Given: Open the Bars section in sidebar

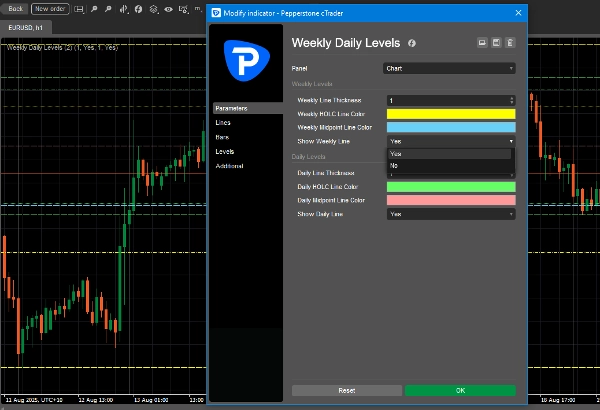Looking at the screenshot, I should tap(222, 137).
